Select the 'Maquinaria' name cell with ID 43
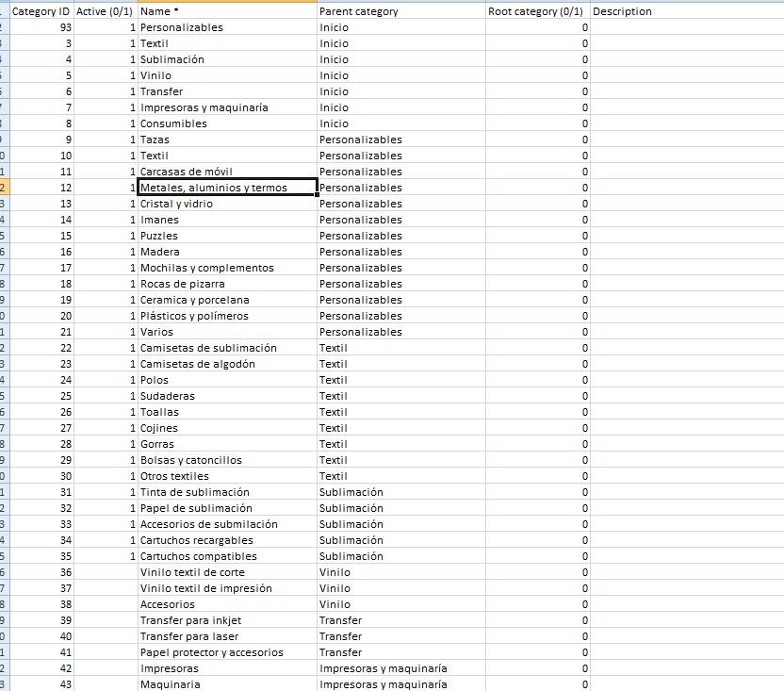The height and width of the screenshot is (691, 784). pyautogui.click(x=227, y=683)
